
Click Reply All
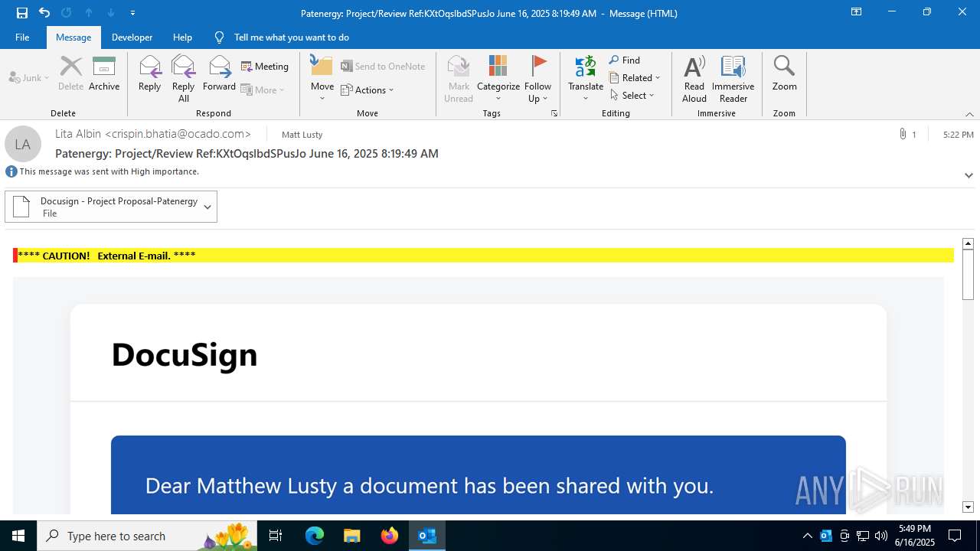(x=183, y=78)
